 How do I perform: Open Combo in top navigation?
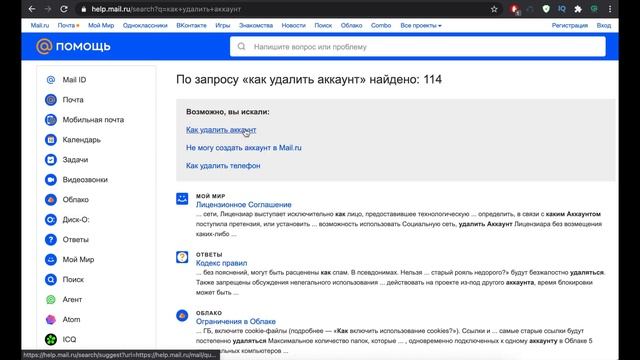(x=381, y=25)
